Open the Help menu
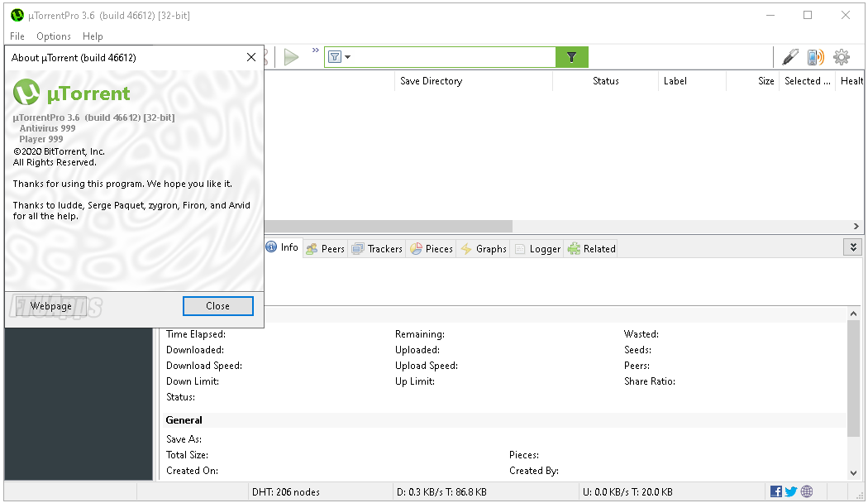 click(x=93, y=36)
